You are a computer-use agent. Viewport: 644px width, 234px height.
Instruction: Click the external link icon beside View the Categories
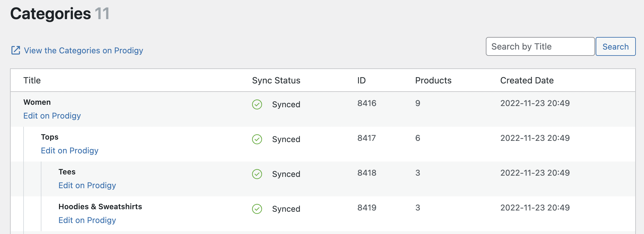point(16,51)
